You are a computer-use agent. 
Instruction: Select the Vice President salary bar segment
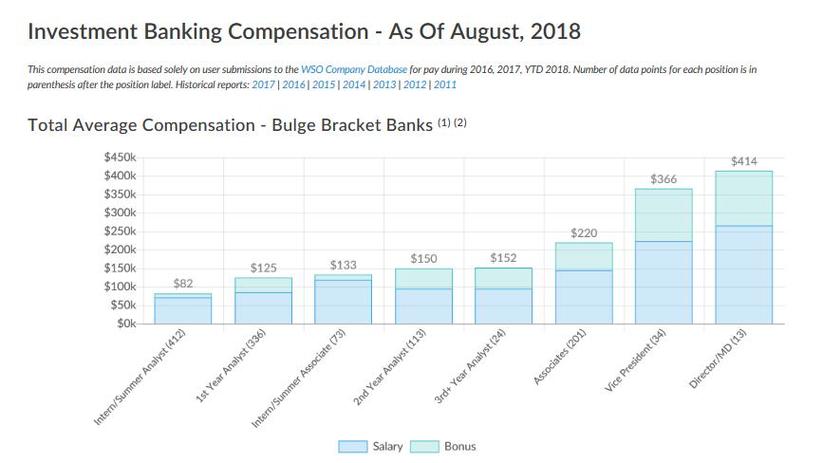pyautogui.click(x=663, y=282)
